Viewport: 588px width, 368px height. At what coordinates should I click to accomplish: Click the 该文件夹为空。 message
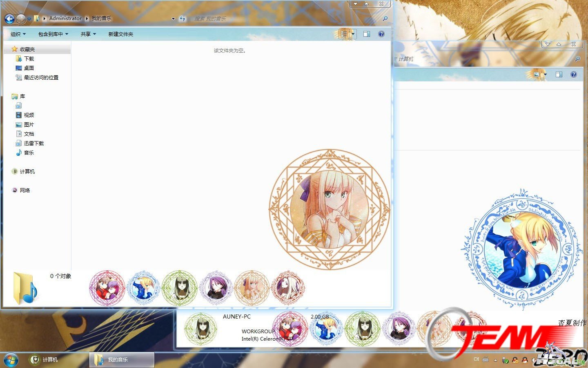tap(230, 51)
